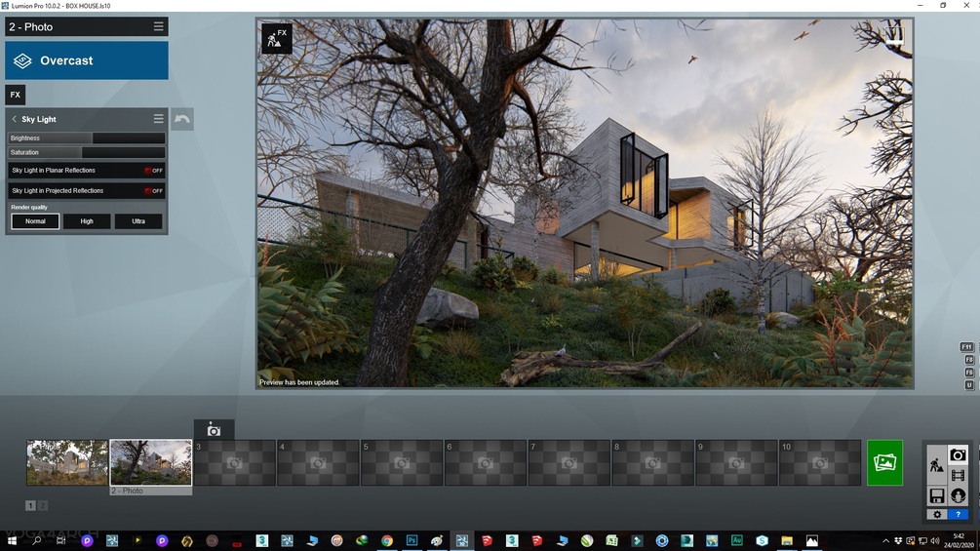Toggle Sky Light in Planar Reflections
Viewport: 980px width, 551px height.
coord(87,170)
